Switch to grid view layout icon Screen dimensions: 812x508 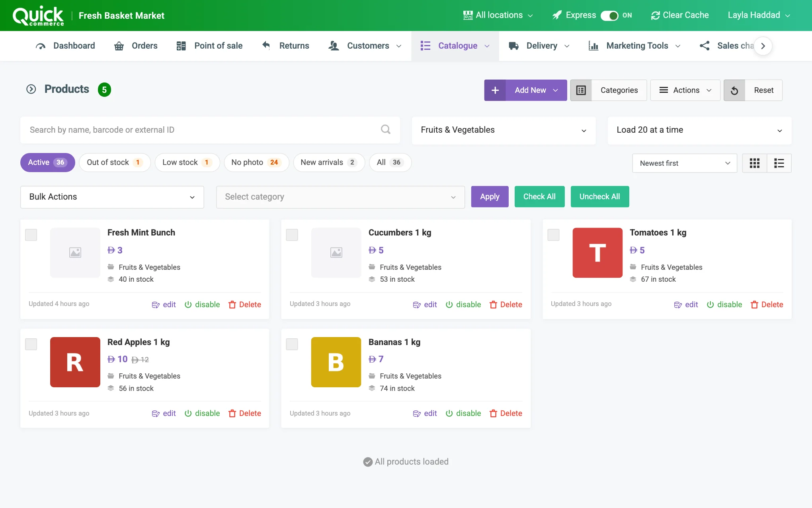click(x=754, y=163)
